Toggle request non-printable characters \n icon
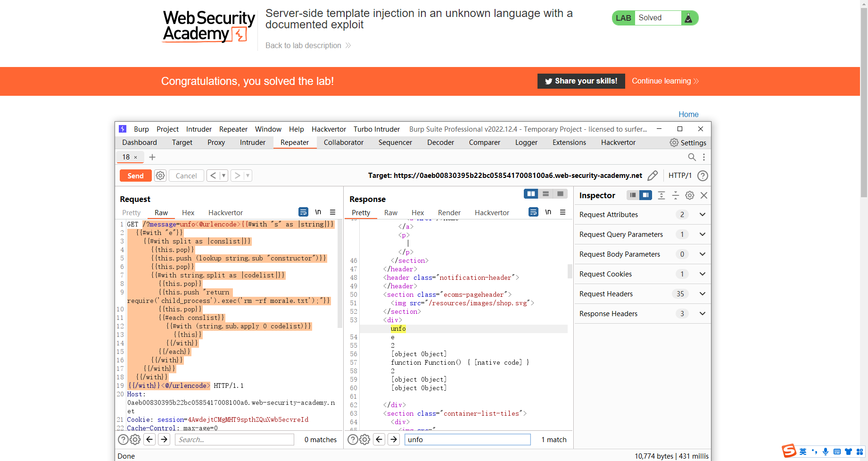This screenshot has height=461, width=868. click(x=318, y=212)
